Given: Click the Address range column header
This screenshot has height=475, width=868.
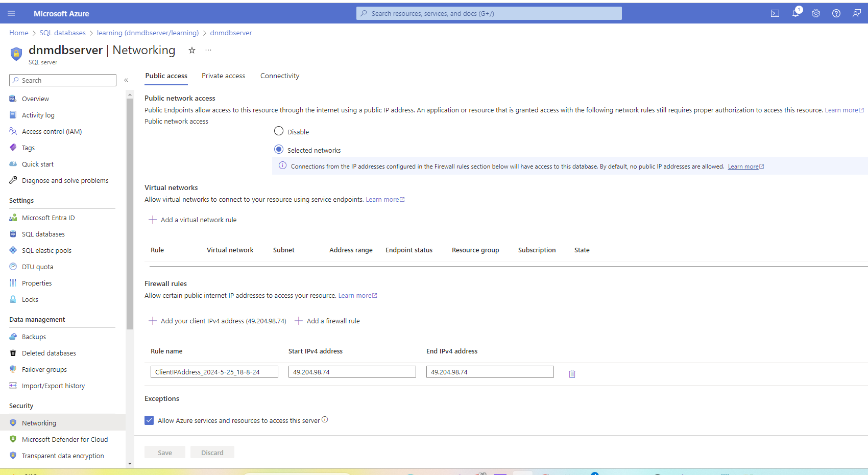Looking at the screenshot, I should coord(351,250).
